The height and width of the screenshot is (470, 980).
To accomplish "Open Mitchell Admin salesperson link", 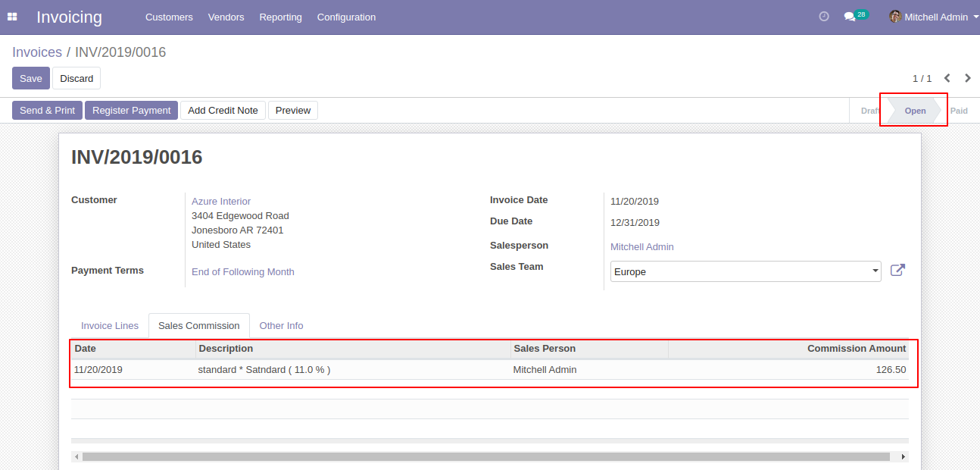I will click(x=642, y=247).
